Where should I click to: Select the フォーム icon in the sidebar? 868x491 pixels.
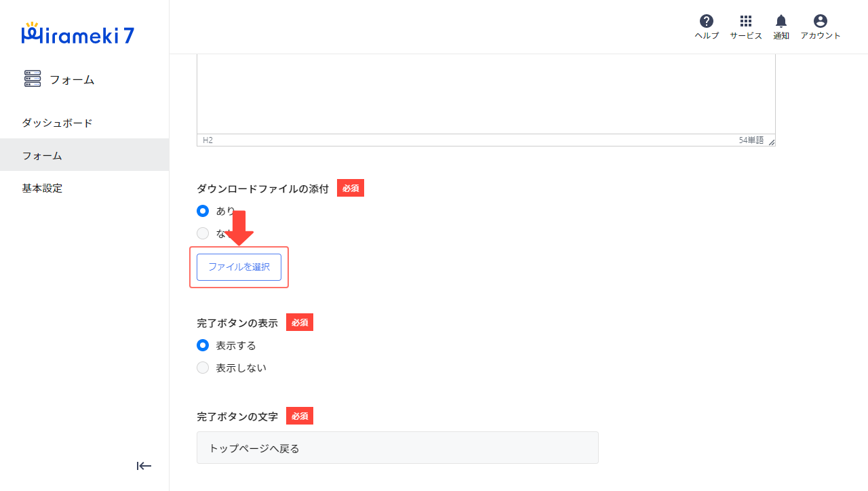[x=32, y=79]
